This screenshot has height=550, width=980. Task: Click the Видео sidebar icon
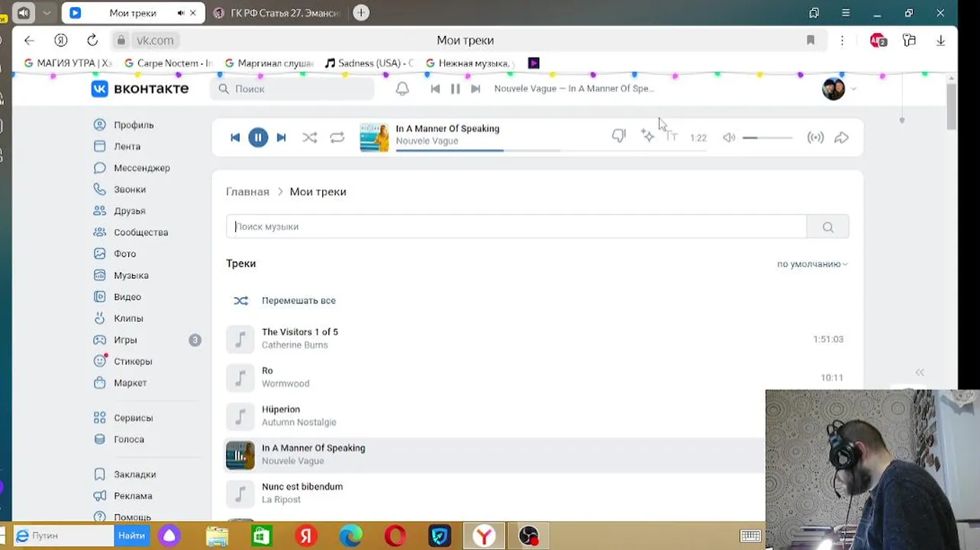coord(99,296)
